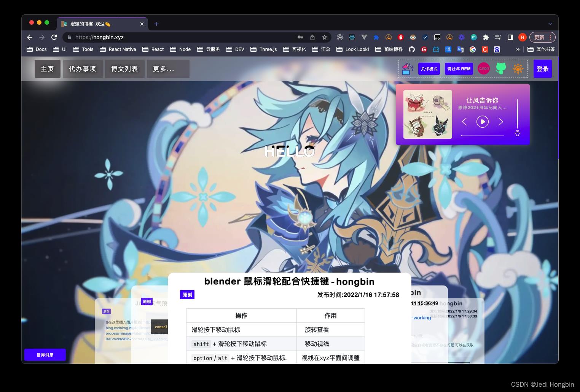Toggle 关怀模式 care mode button
This screenshot has height=392, width=580.
point(429,69)
